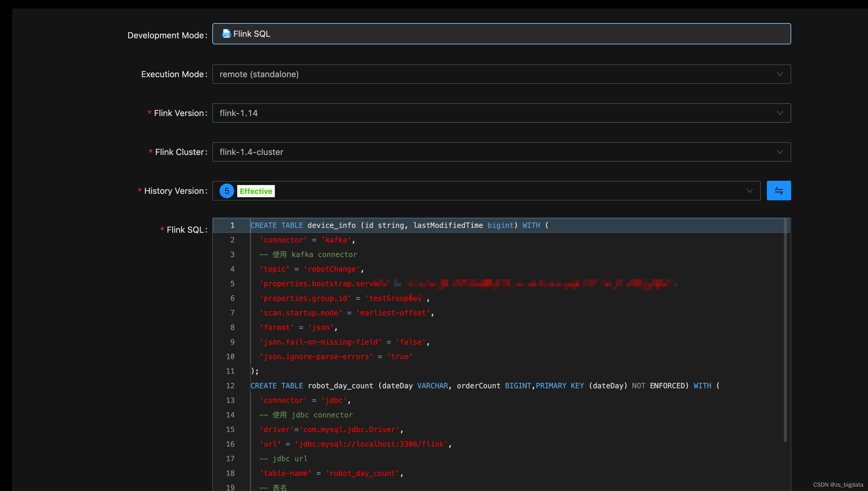
Task: Place cursor on CREATE TABLE device_info line
Action: [399, 225]
